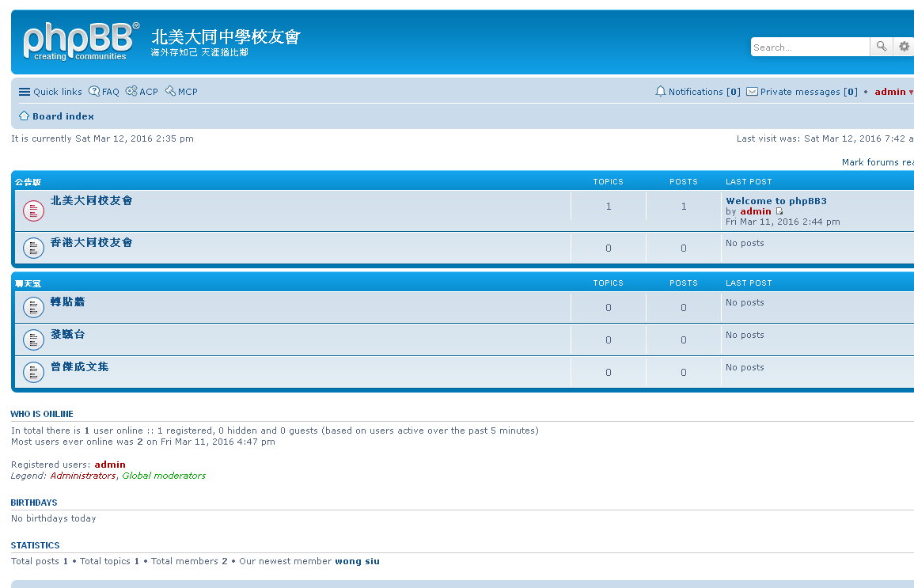Image resolution: width=914 pixels, height=588 pixels.
Task: Open the FAQ page
Action: point(104,92)
